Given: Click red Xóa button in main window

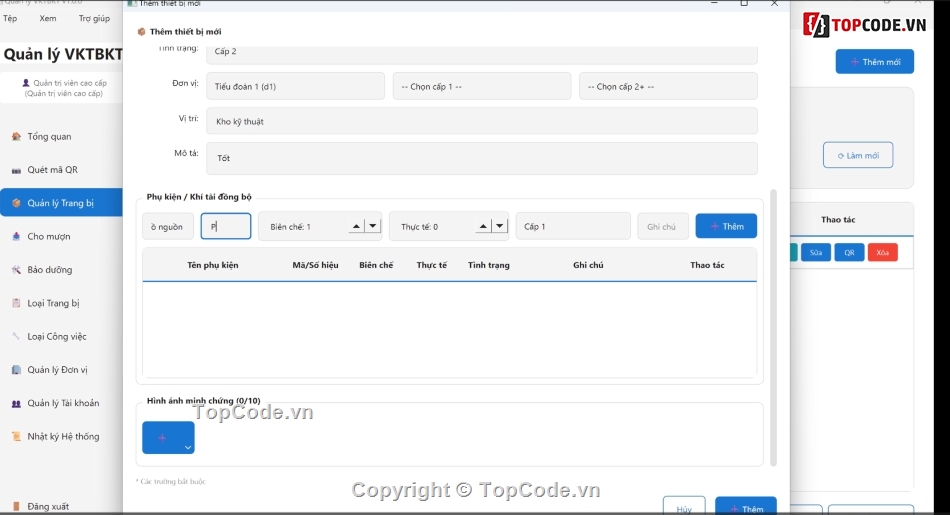Looking at the screenshot, I should [882, 253].
